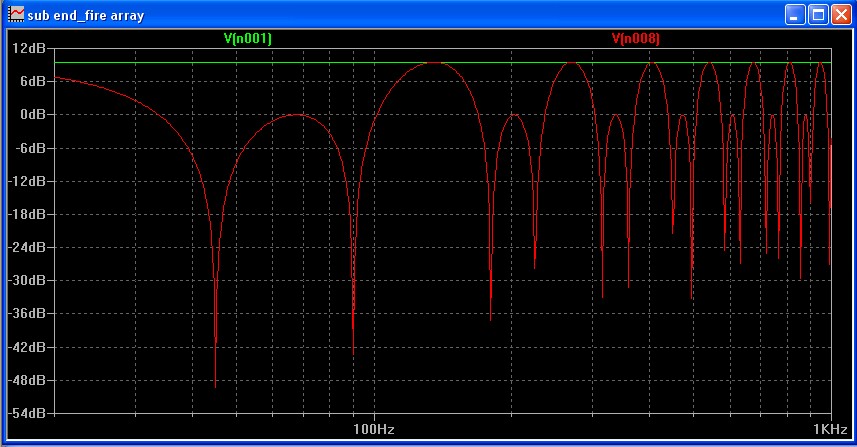Click the 100Hz frequency axis label
Viewport: 857px width, 447px height.
(374, 429)
